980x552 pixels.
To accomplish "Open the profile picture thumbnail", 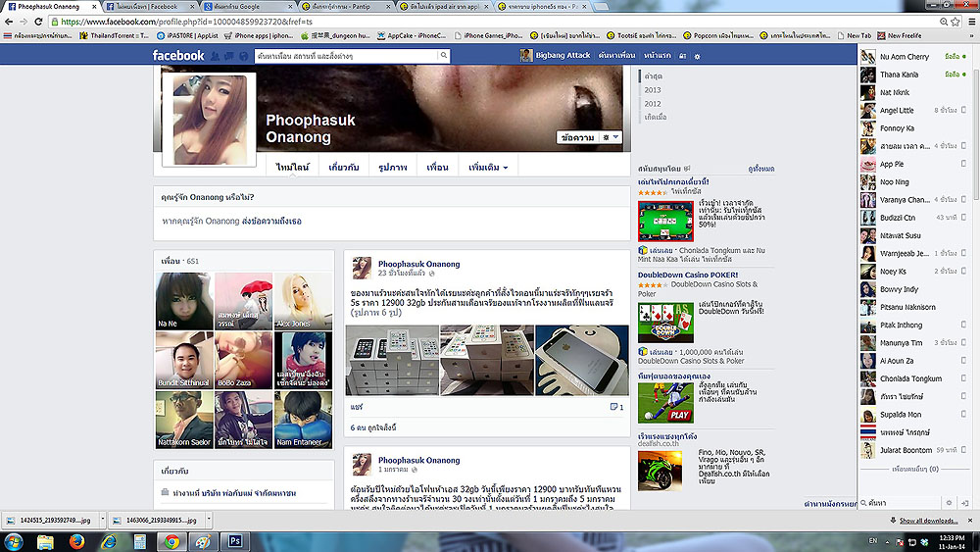I will tap(210, 120).
